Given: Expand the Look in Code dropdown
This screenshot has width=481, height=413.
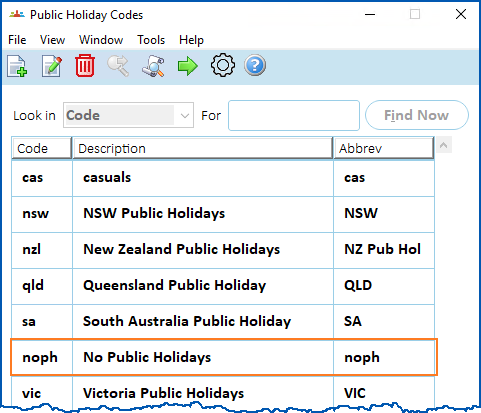Looking at the screenshot, I should point(128,115).
